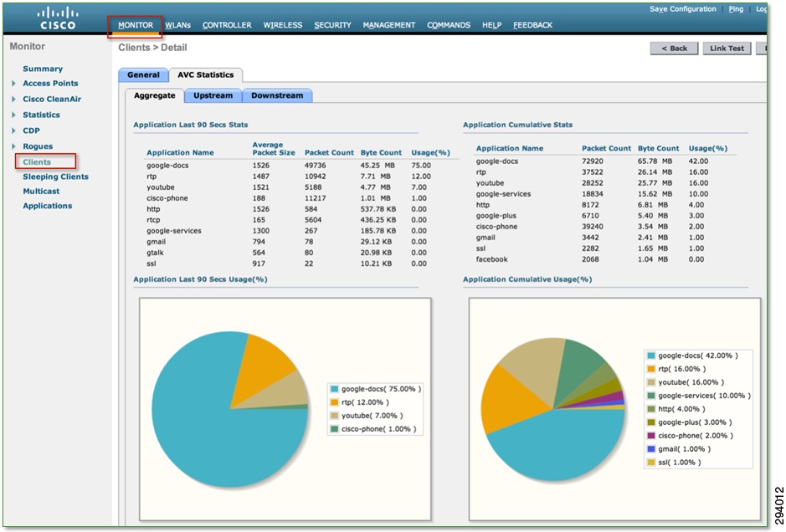Open CDP in sidebar
Viewport: 786px width, 532px height.
coord(31,130)
